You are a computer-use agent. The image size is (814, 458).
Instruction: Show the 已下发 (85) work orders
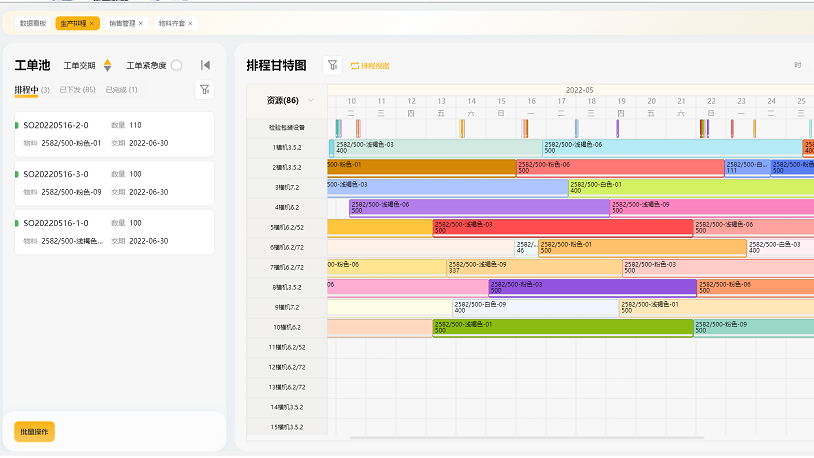coord(77,90)
